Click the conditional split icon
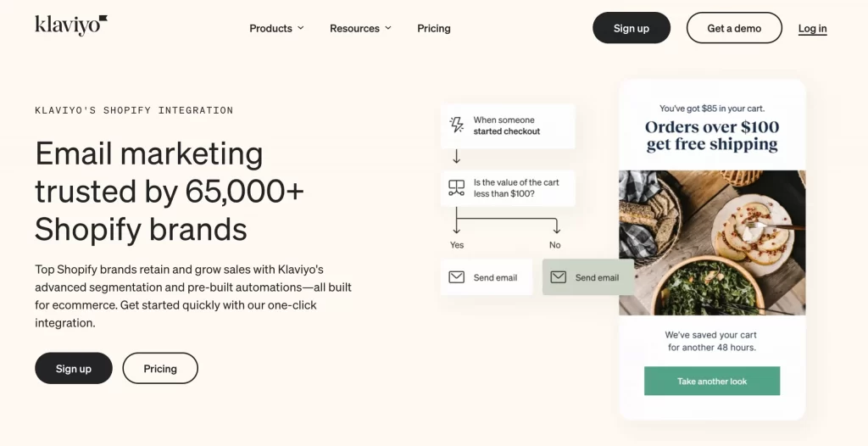 tap(457, 188)
